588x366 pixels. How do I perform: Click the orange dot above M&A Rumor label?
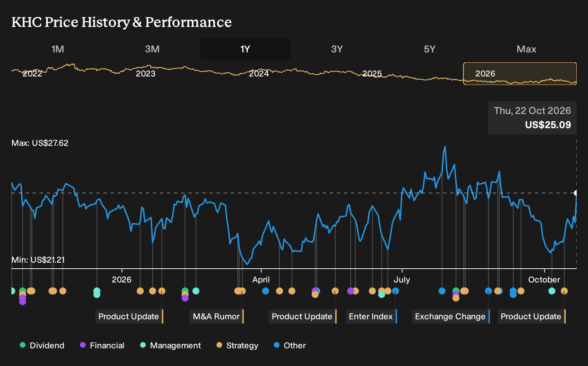pyautogui.click(x=242, y=291)
